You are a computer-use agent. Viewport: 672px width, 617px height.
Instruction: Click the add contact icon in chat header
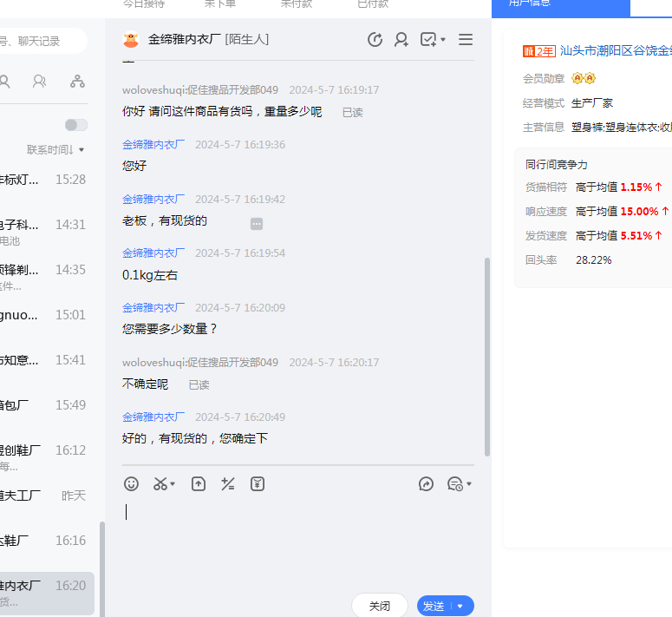pyautogui.click(x=401, y=39)
